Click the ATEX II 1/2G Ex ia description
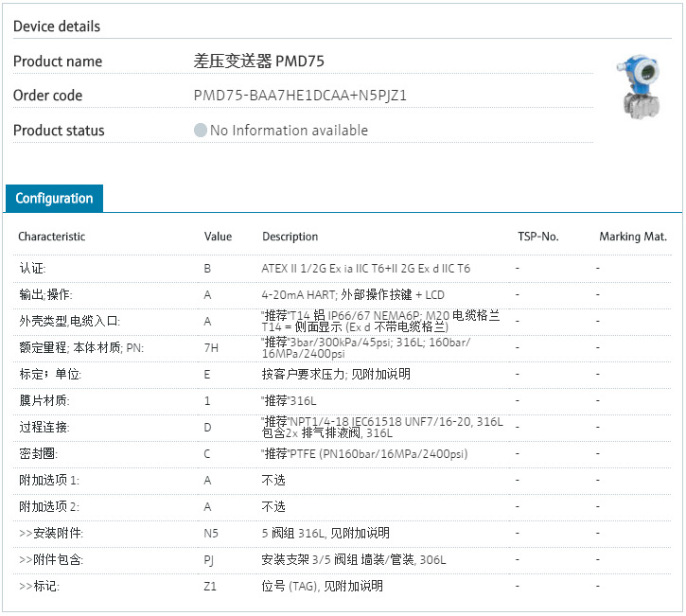Image resolution: width=686 pixels, height=616 pixels. 366,269
